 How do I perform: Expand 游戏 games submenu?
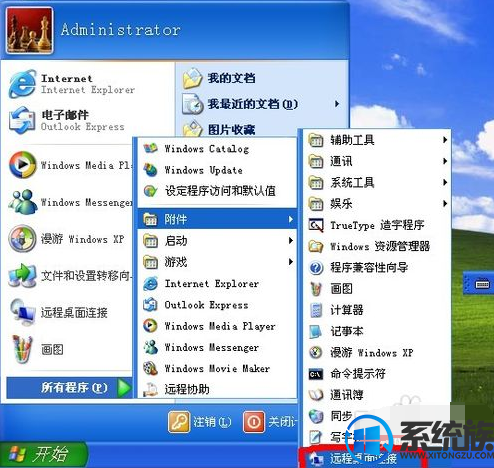(217, 262)
